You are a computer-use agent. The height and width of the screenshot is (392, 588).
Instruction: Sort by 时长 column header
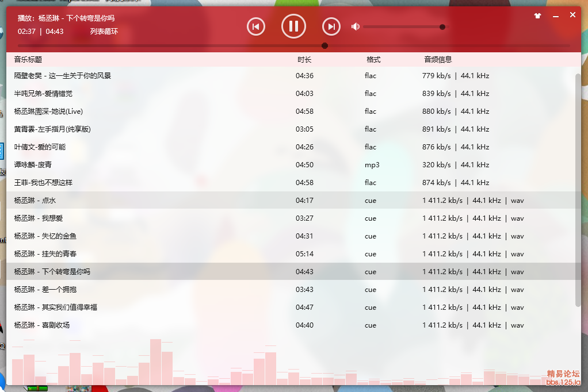point(304,60)
